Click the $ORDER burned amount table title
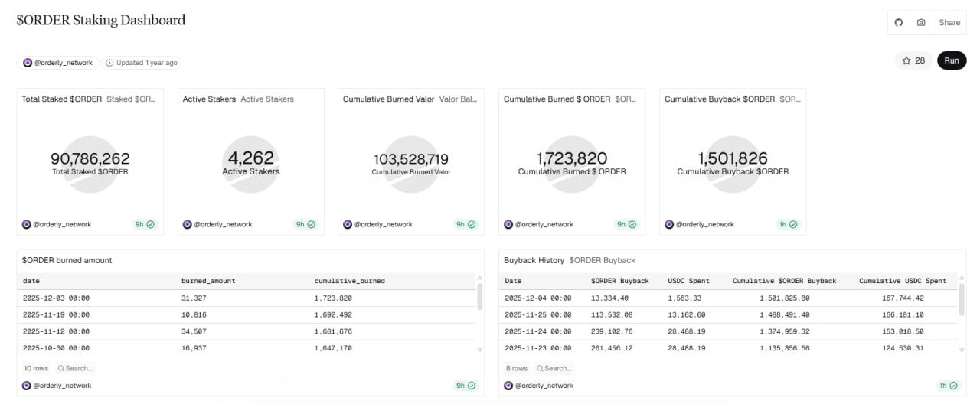 coord(67,260)
